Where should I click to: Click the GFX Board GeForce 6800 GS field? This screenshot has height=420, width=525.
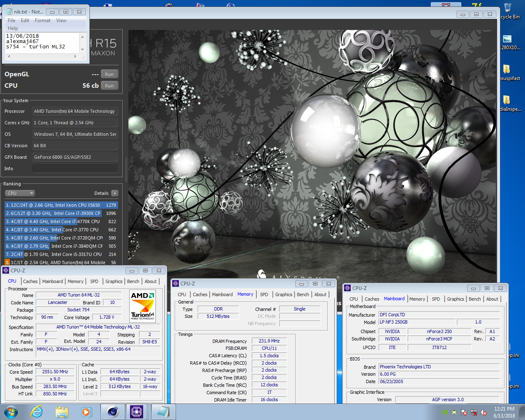[75, 157]
